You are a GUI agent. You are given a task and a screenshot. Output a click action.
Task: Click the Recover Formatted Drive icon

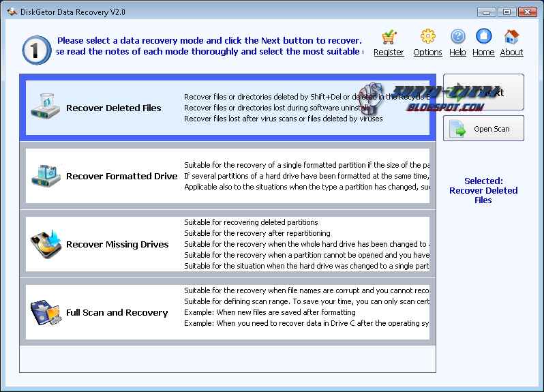46,176
